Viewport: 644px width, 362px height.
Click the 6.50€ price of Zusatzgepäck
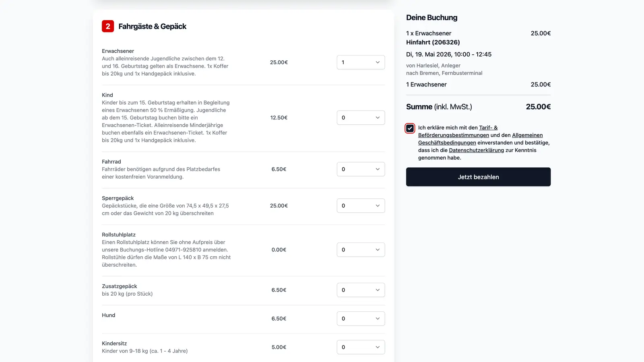(279, 290)
